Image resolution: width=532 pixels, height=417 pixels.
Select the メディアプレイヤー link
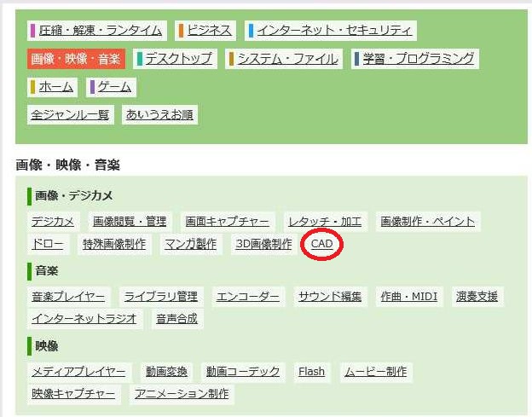click(78, 372)
